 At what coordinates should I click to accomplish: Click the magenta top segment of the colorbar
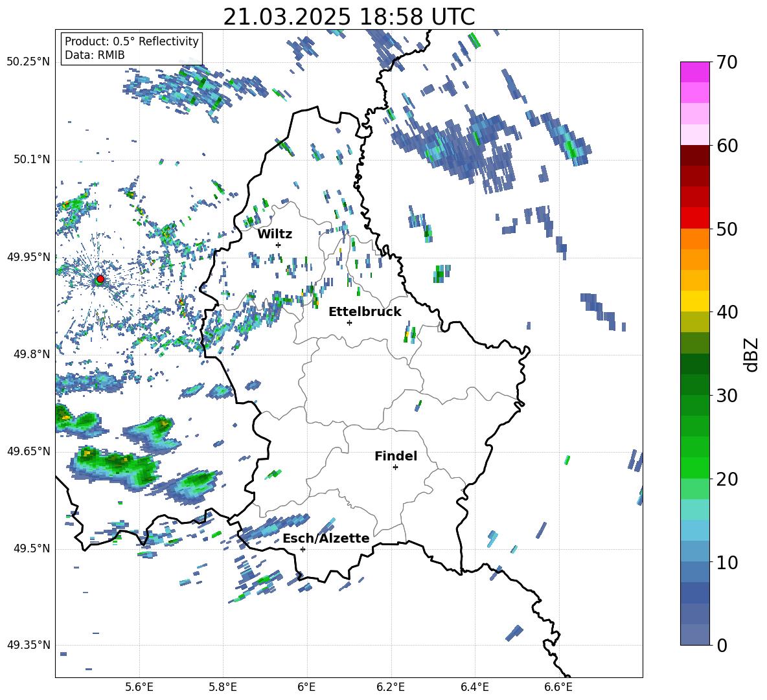pyautogui.click(x=695, y=72)
